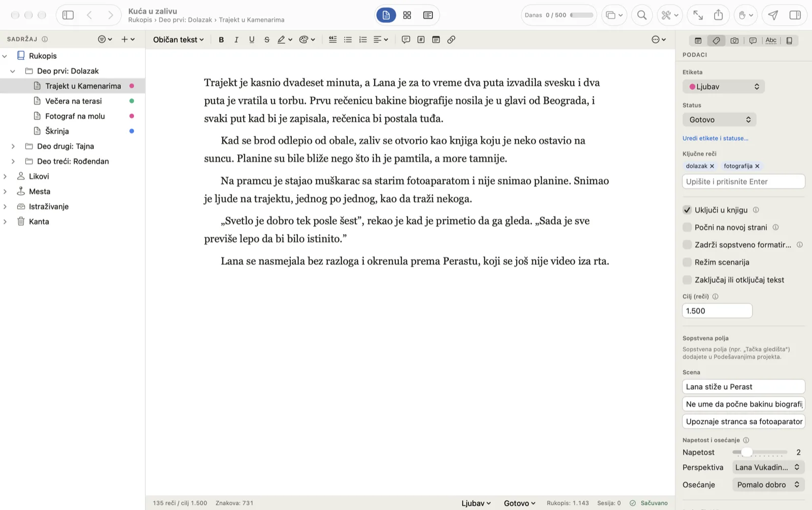Open Običan tekst style dropdown

(x=178, y=40)
